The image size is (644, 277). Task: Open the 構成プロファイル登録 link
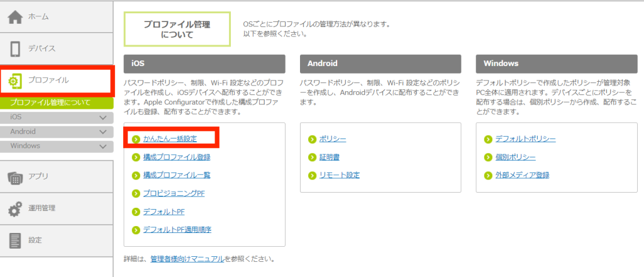[x=177, y=157]
